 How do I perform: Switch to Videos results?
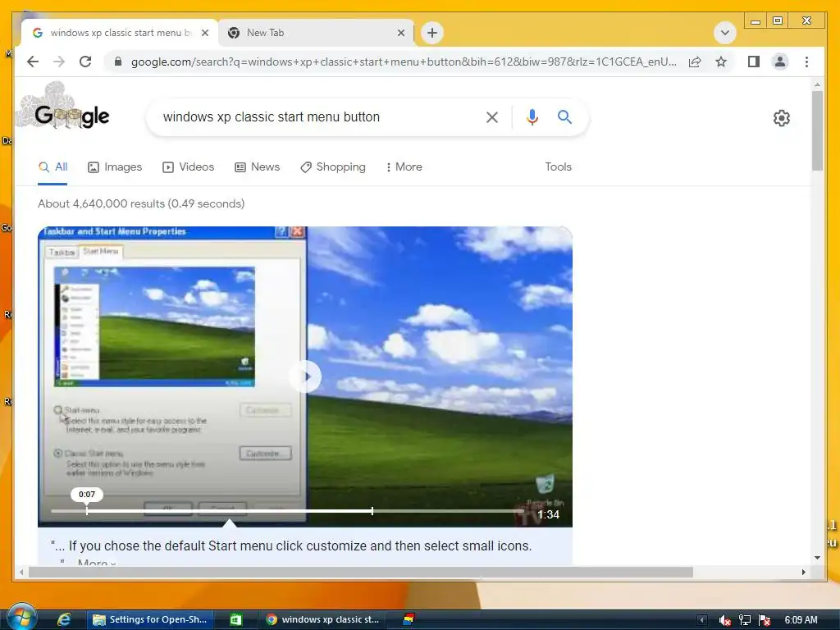pos(188,167)
